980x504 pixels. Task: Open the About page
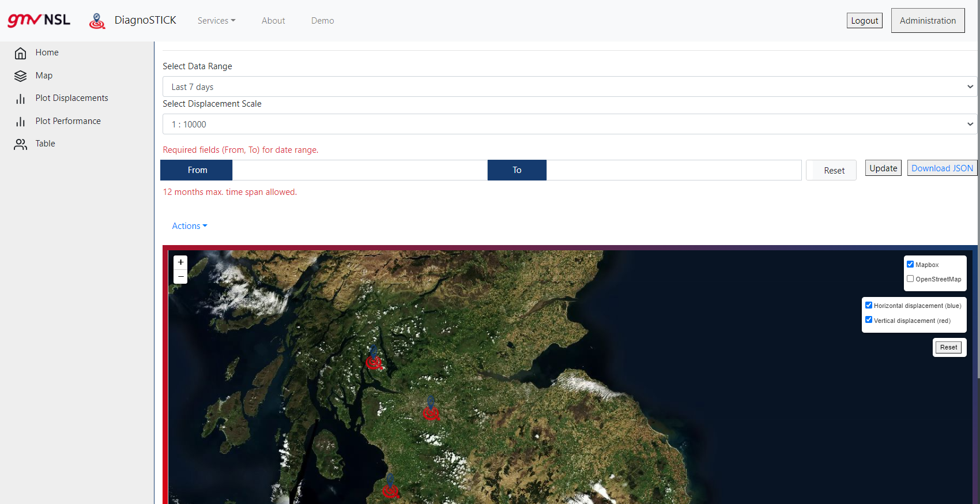[273, 21]
